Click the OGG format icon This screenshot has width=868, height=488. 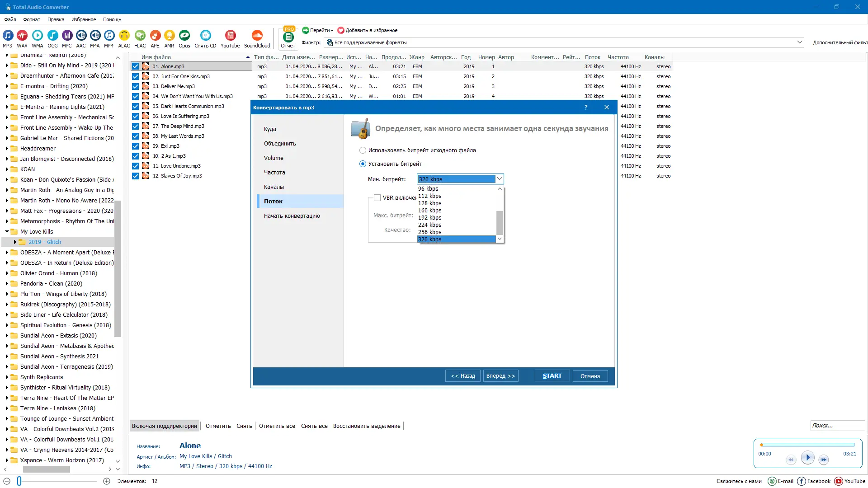coord(52,36)
